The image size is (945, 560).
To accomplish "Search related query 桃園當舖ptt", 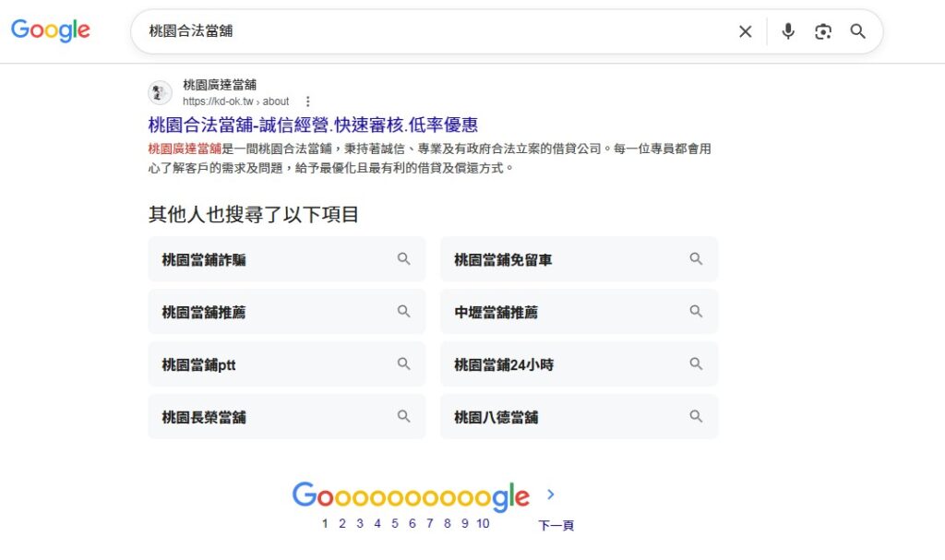I will click(287, 364).
